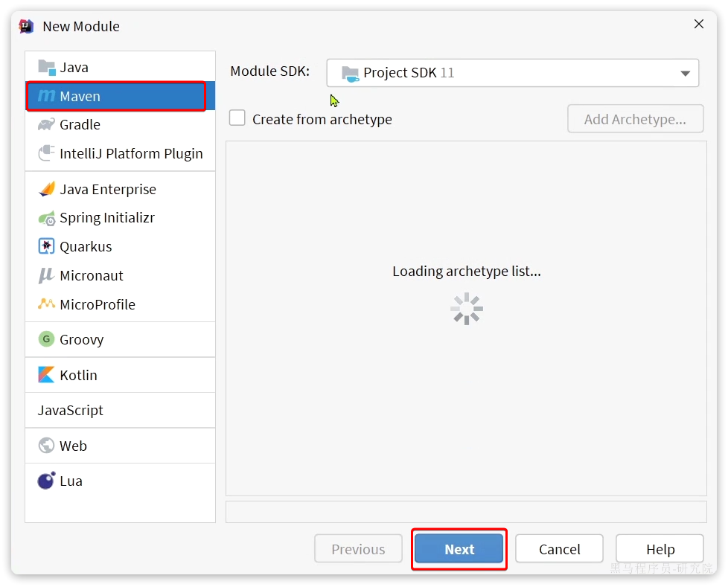Click the Java module folder icon
Screen dimensions: 728x587
click(47, 67)
